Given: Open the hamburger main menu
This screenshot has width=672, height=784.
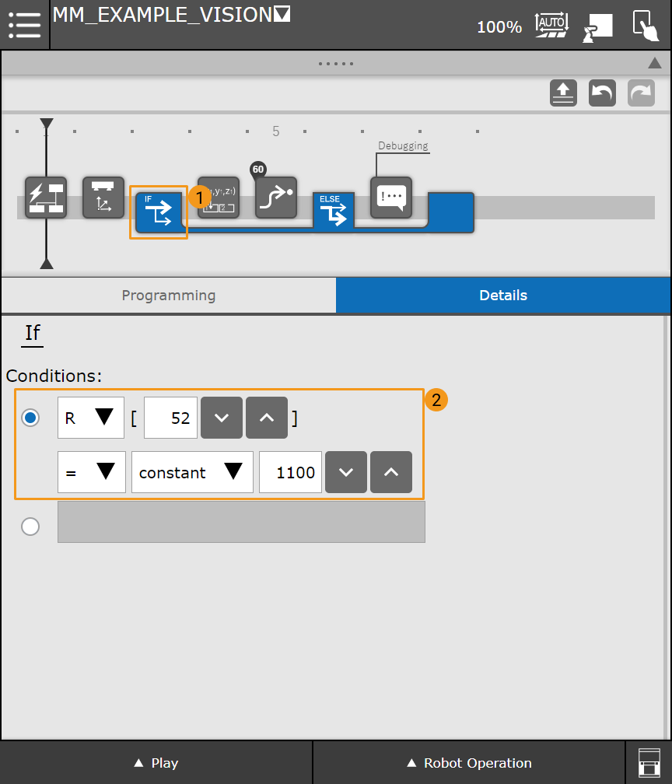Looking at the screenshot, I should pos(25,25).
